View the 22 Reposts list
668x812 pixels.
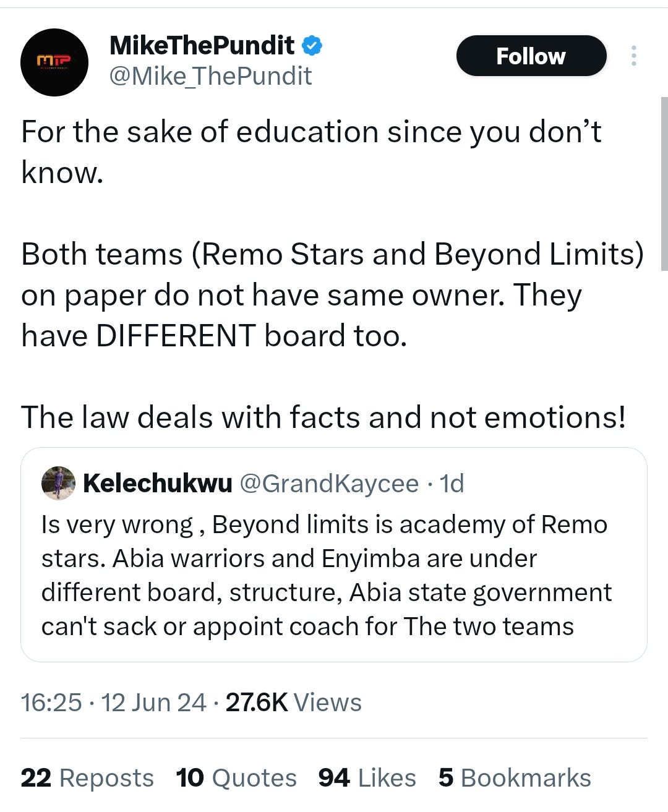click(87, 778)
